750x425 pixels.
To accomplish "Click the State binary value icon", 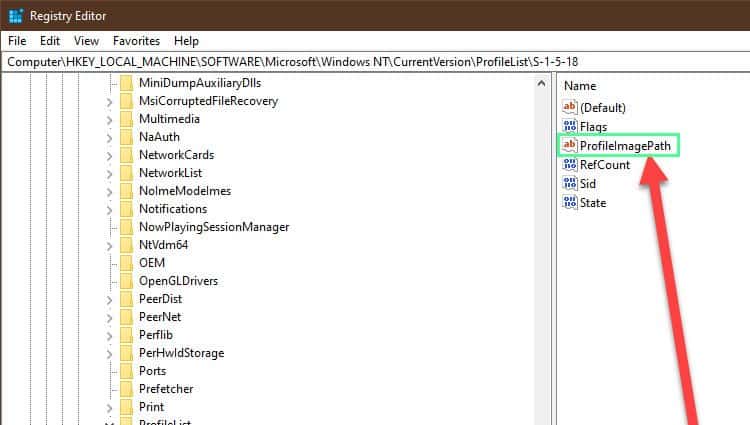I will click(x=570, y=203).
